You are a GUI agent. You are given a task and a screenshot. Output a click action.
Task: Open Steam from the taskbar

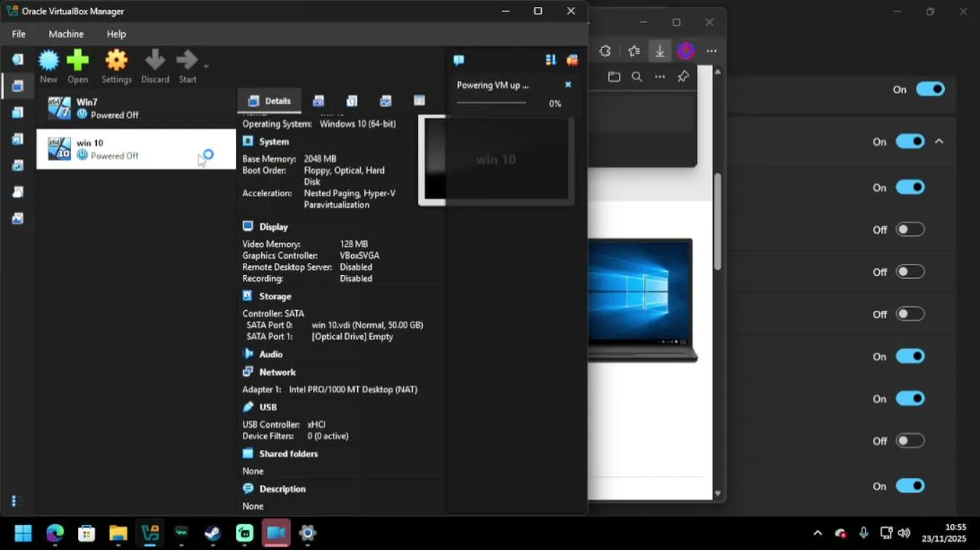(212, 533)
